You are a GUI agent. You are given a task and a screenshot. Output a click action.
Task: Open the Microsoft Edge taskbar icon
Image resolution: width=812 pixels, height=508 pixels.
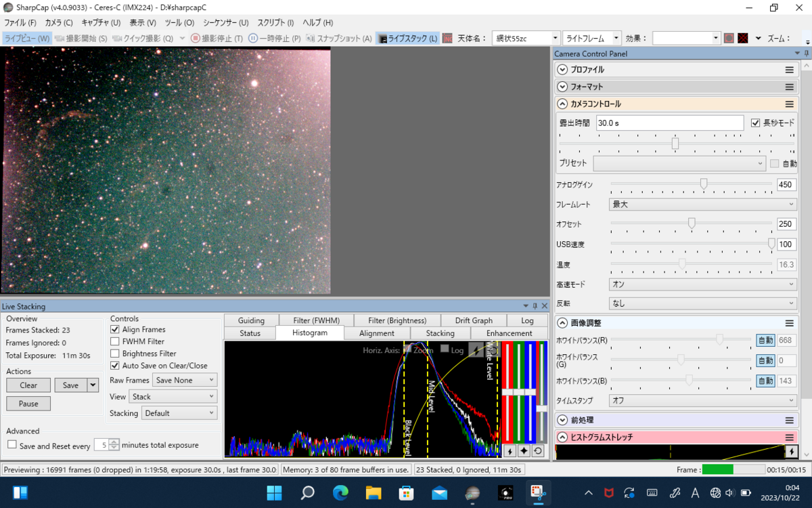(340, 492)
